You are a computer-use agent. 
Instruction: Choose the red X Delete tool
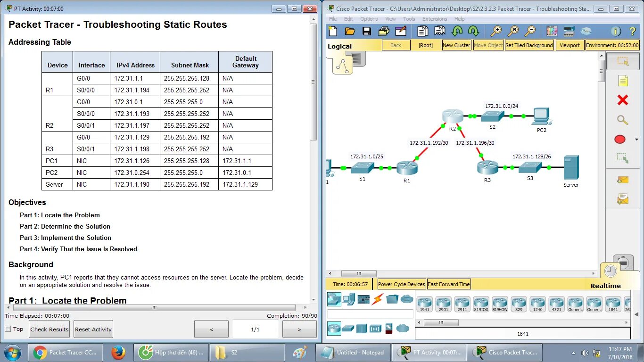[623, 100]
